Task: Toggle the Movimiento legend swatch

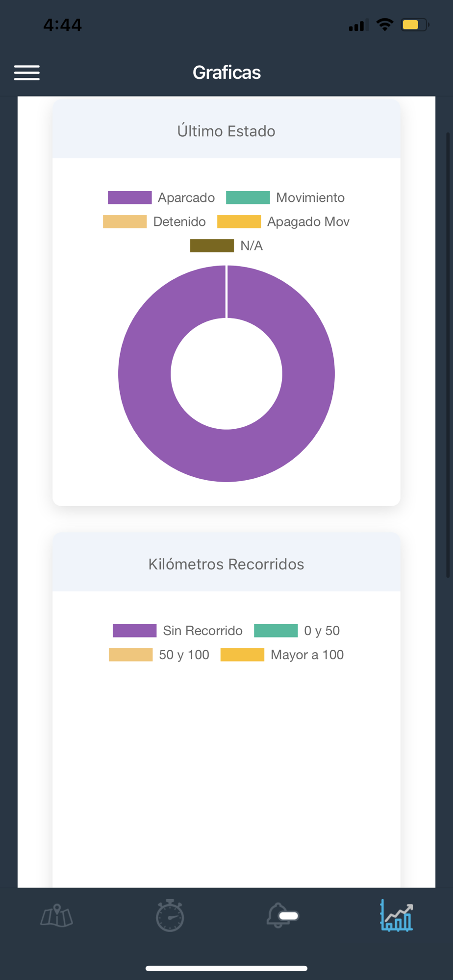Action: [248, 197]
